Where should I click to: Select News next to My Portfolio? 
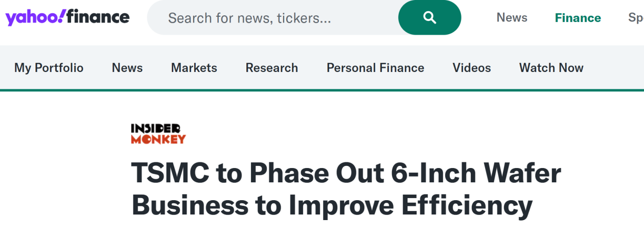(x=127, y=68)
